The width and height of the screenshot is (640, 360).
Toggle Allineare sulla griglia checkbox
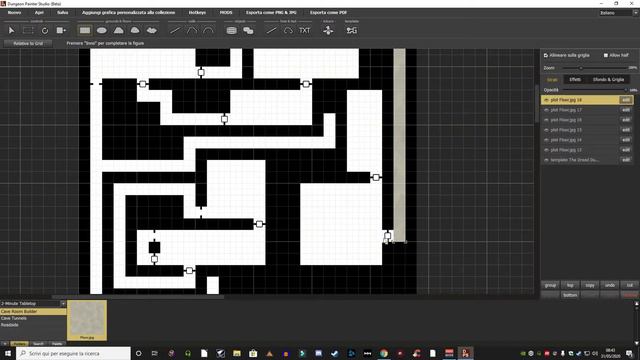pos(546,55)
